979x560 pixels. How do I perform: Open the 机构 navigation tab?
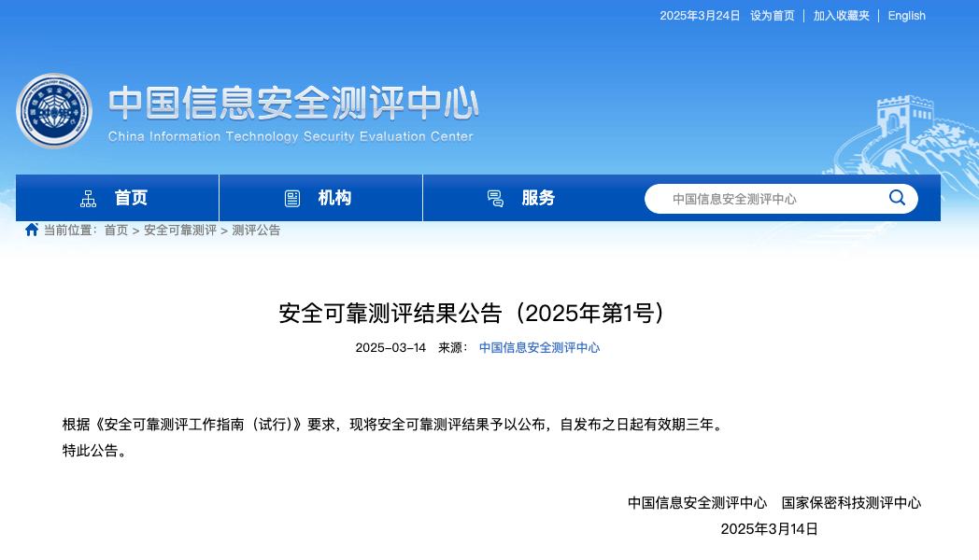click(321, 198)
